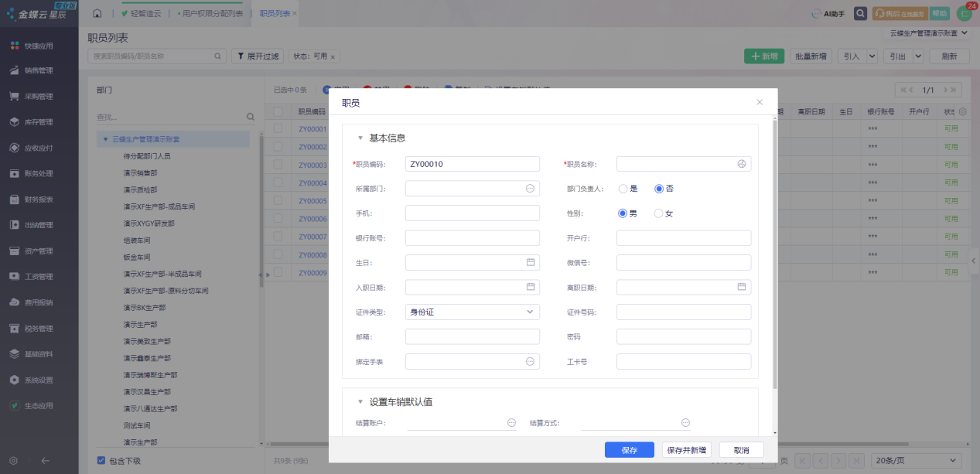Open 工资管理 in the sidebar

39,277
